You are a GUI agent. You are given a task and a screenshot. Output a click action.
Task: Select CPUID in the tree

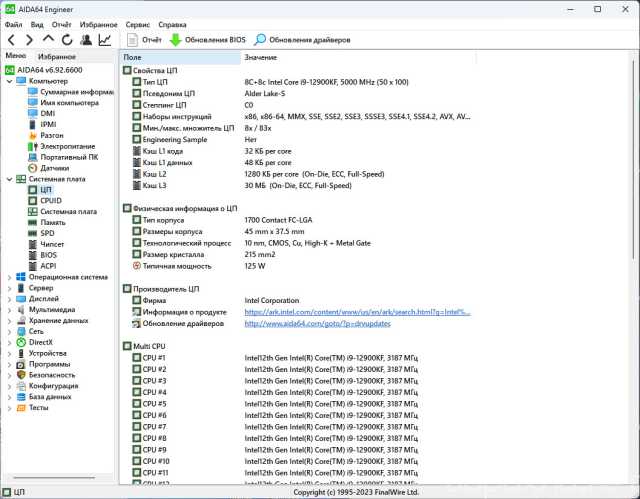pos(50,200)
